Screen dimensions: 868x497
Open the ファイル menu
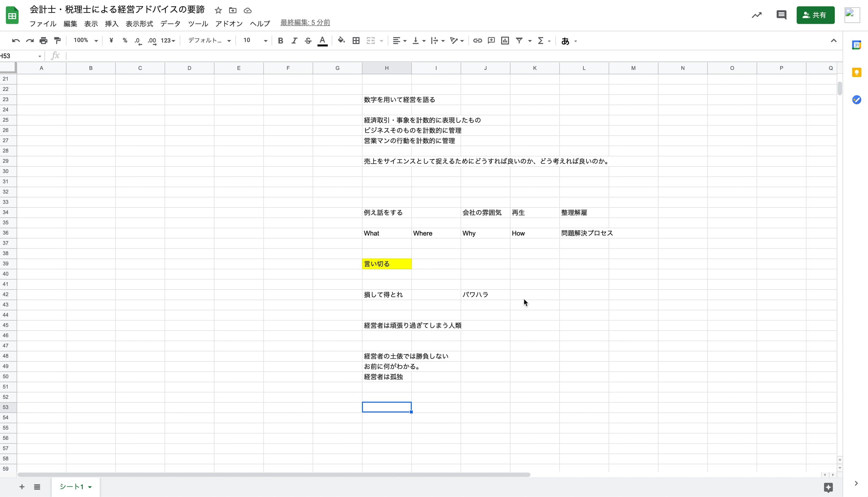click(42, 23)
